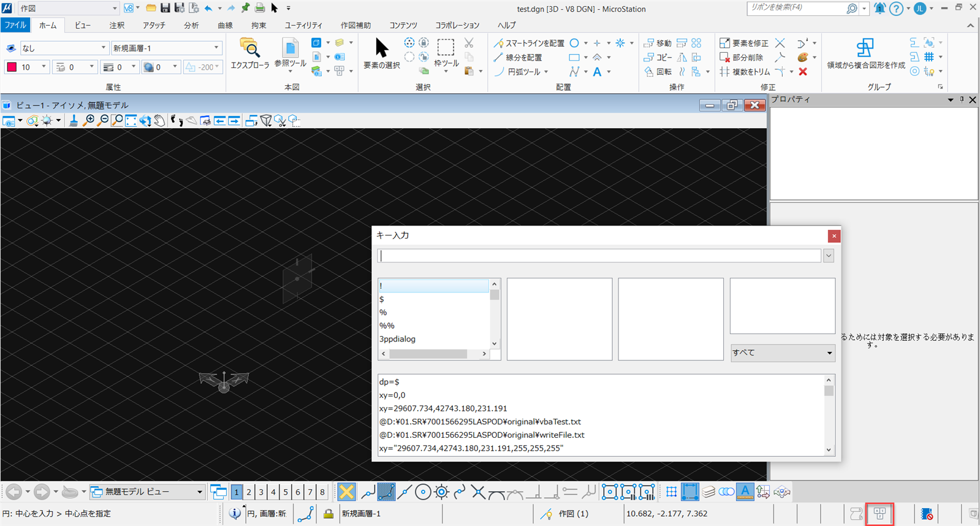Click the notification bell icon
The image size is (980, 526).
(879, 9)
